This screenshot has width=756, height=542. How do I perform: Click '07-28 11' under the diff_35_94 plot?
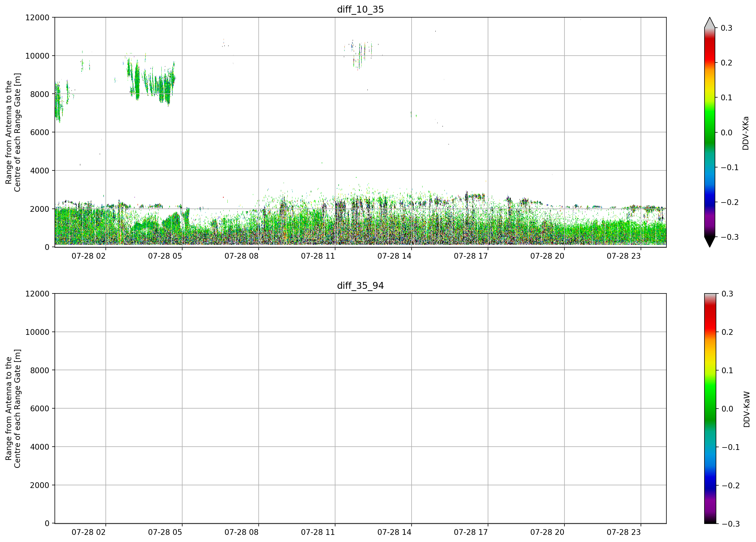(x=318, y=532)
